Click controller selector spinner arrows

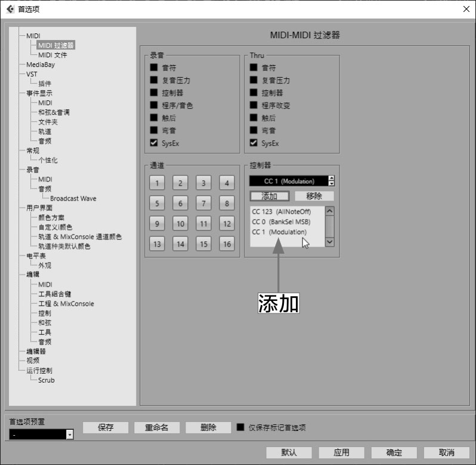(332, 181)
